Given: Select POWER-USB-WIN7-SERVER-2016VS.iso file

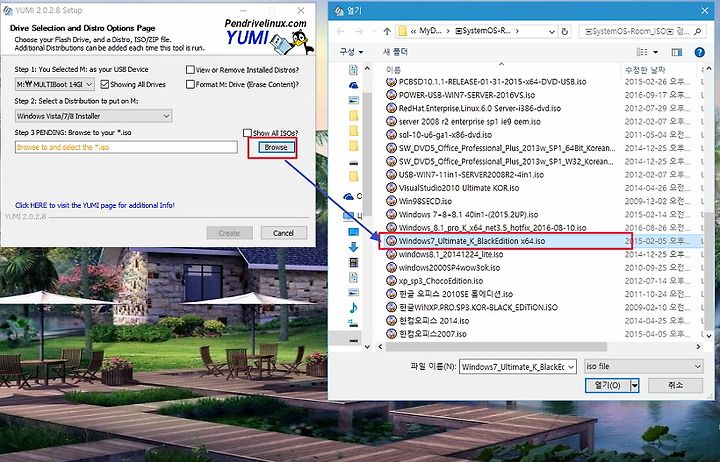Looking at the screenshot, I should click(x=467, y=95).
